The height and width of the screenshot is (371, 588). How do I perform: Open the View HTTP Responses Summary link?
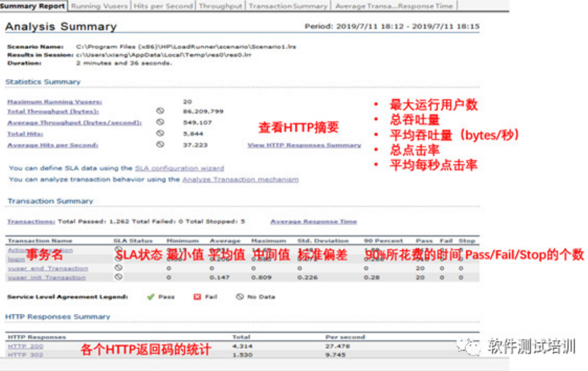tap(304, 145)
